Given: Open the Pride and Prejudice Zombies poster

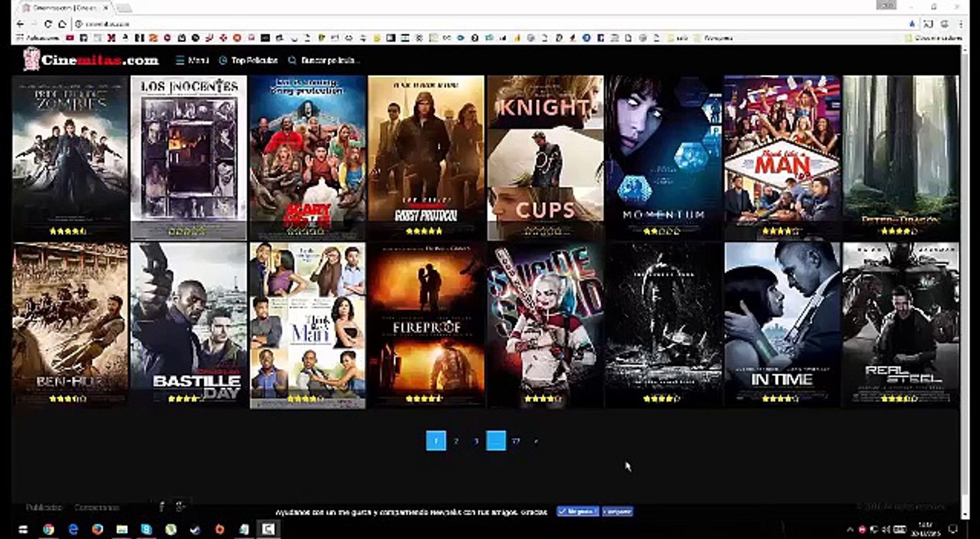Looking at the screenshot, I should [x=70, y=157].
